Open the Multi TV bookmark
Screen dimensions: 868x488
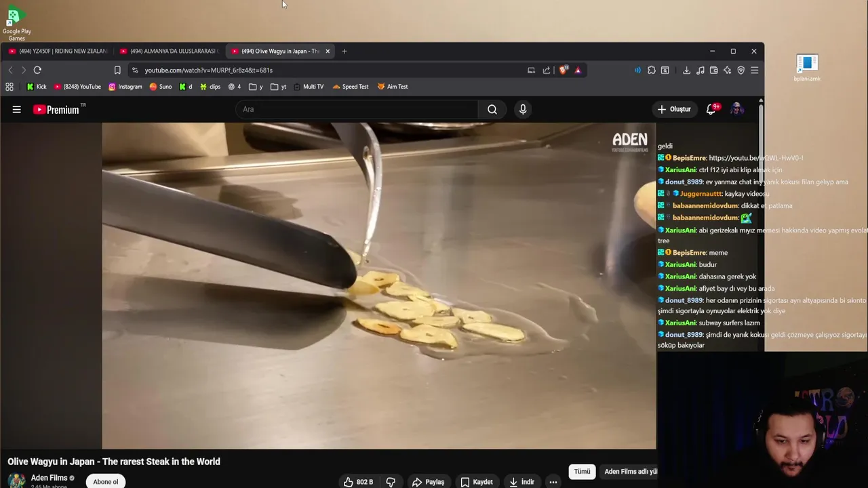308,87
